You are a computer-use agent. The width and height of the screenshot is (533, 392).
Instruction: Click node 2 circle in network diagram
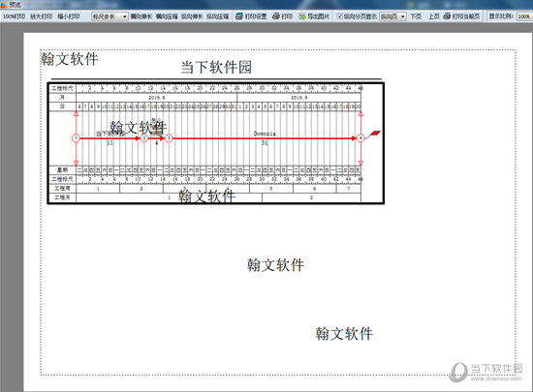(144, 138)
